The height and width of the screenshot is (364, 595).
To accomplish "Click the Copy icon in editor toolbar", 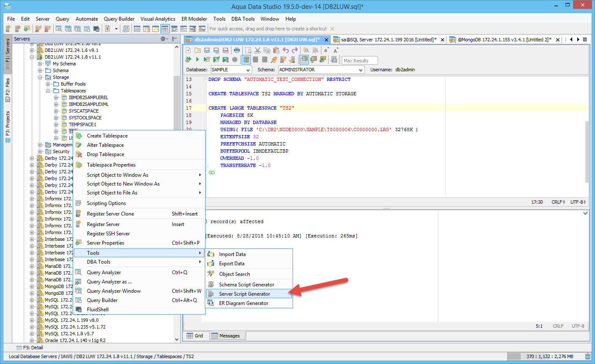I will pyautogui.click(x=267, y=50).
